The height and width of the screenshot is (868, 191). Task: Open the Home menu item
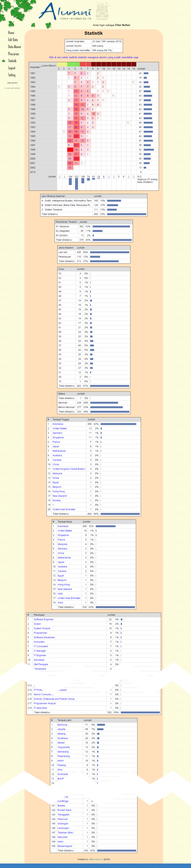coord(11,33)
